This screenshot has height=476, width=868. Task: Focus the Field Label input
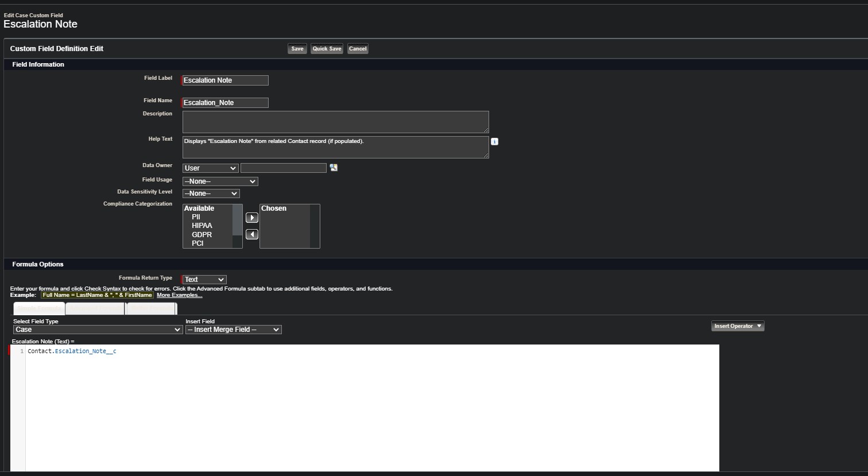pos(225,80)
